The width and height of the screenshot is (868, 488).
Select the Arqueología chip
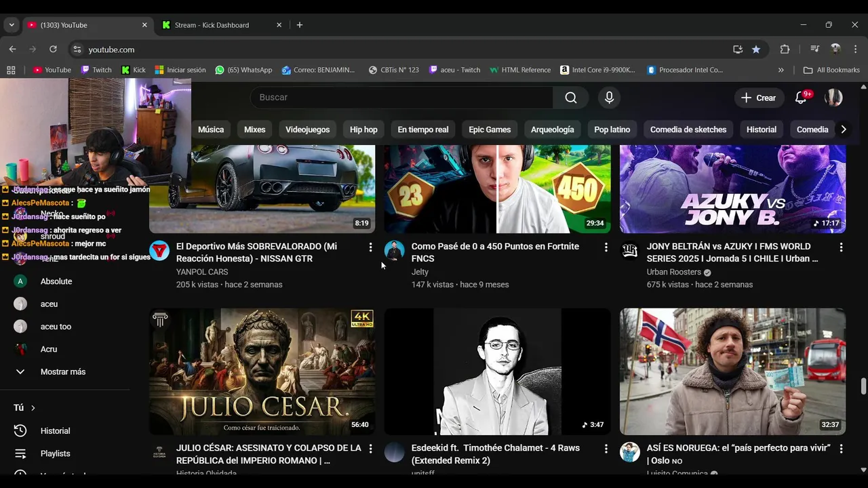(553, 129)
